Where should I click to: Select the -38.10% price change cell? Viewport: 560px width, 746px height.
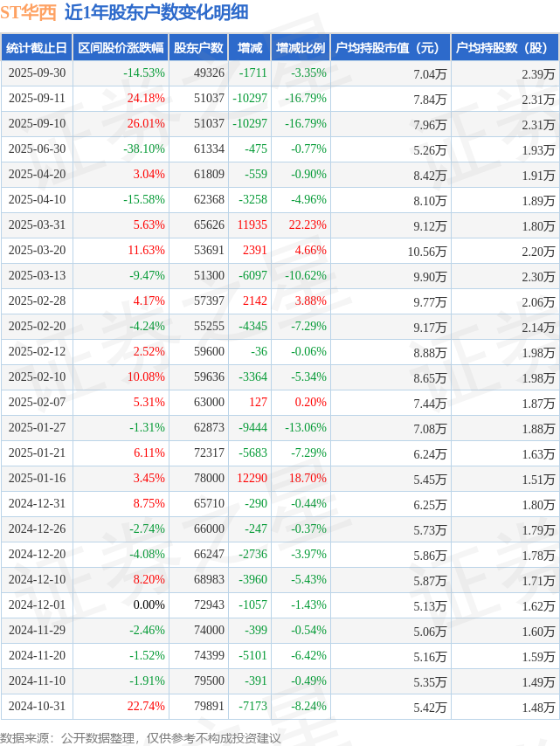144,149
